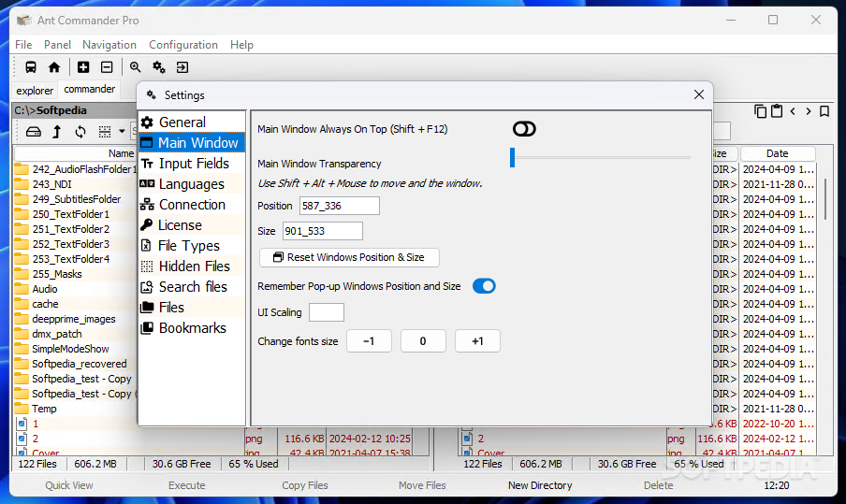Select Bookmarks settings category
Screen dimensions: 846x504
192,327
